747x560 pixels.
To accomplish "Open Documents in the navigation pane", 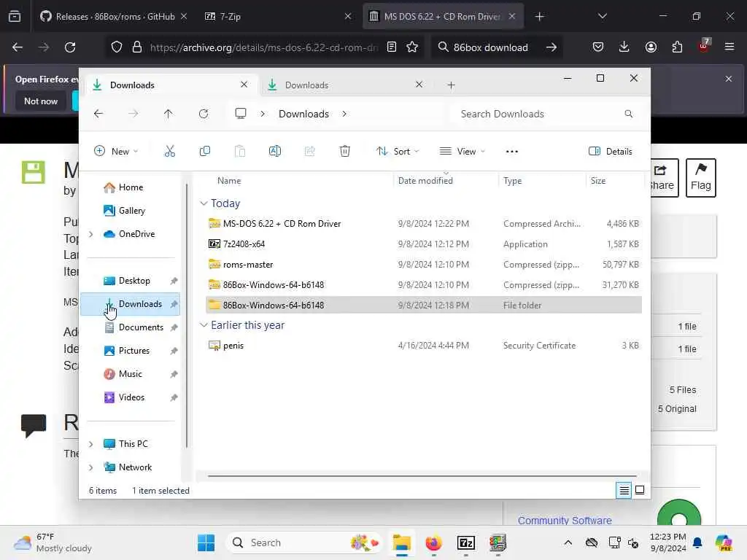I will [131, 327].
